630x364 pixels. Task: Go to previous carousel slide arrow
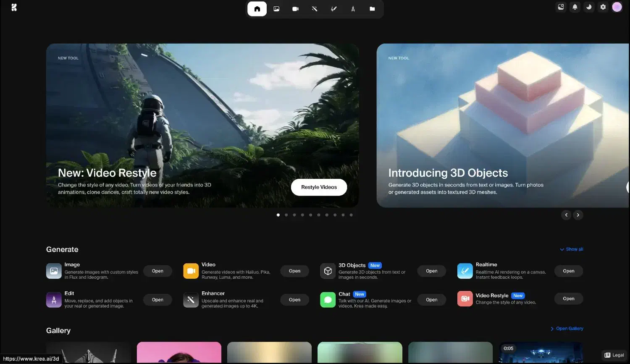click(566, 215)
